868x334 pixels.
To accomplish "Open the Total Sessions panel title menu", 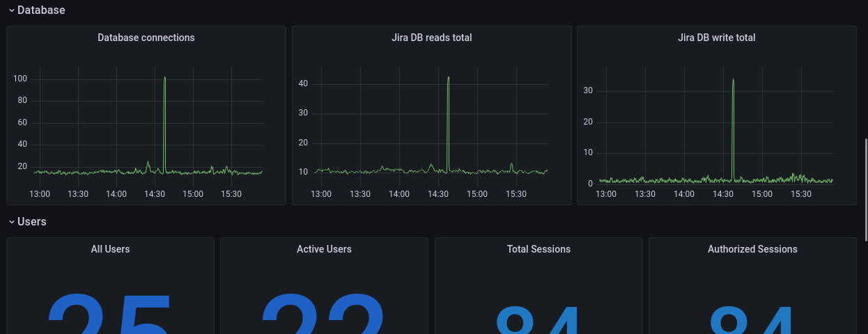I will [x=538, y=249].
